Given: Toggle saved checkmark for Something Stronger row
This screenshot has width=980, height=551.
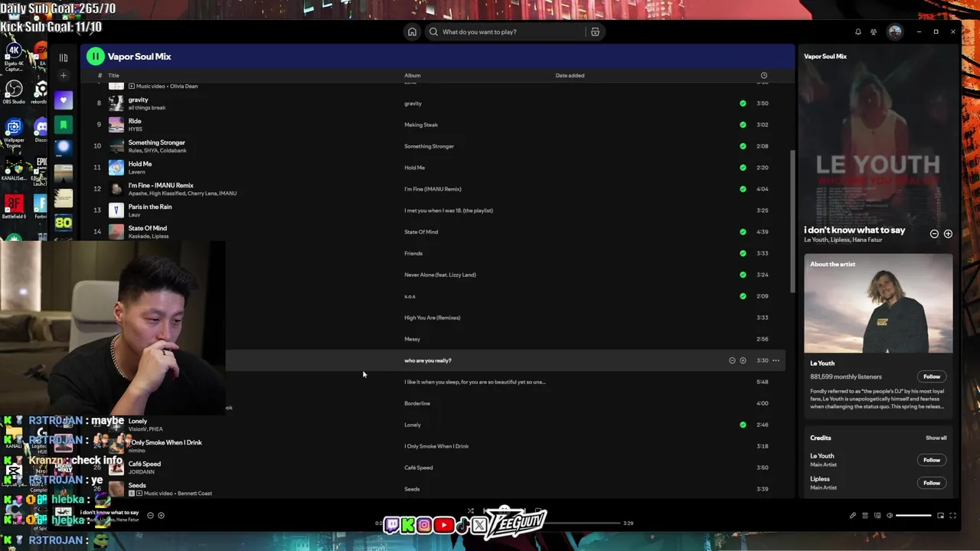Looking at the screenshot, I should point(743,146).
